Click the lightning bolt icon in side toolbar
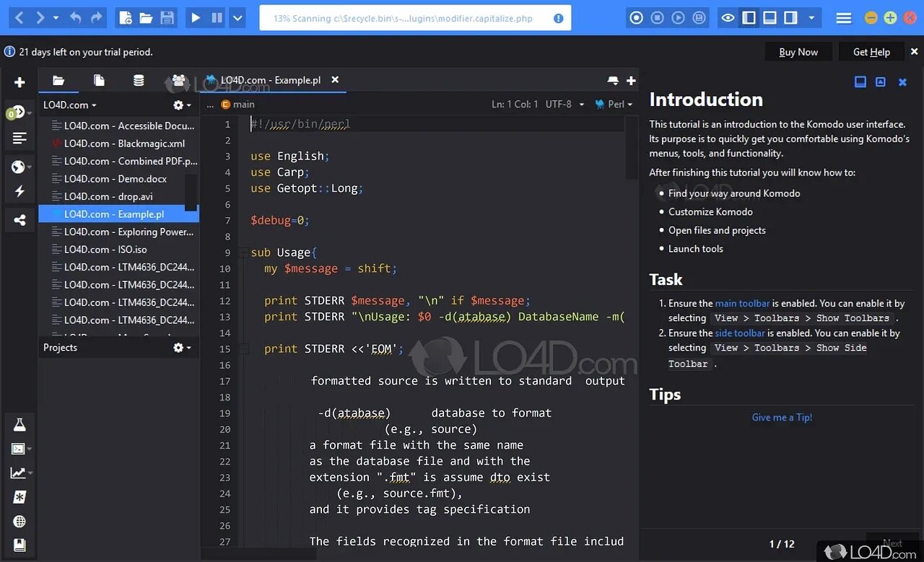The image size is (924, 562). [19, 191]
